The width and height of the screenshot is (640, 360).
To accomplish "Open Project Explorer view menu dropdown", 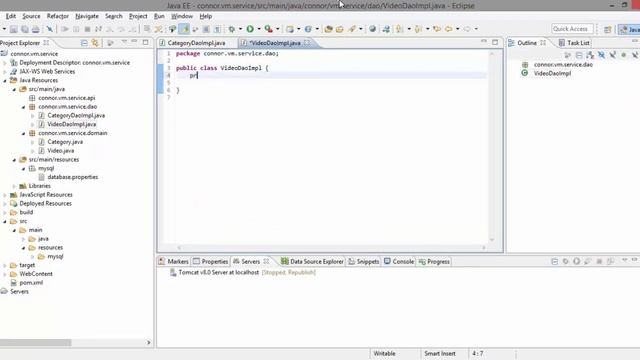I will 124,42.
